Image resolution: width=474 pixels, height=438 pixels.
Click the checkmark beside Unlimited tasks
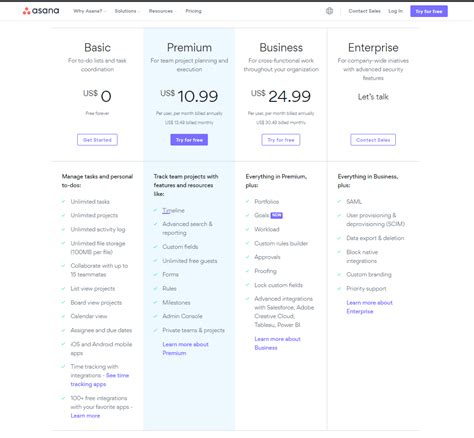[x=63, y=201]
